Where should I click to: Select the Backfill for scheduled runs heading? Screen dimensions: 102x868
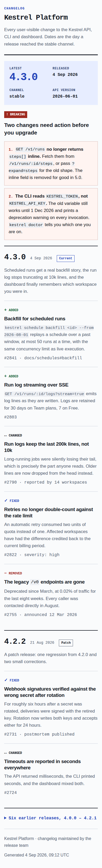click(35, 319)
